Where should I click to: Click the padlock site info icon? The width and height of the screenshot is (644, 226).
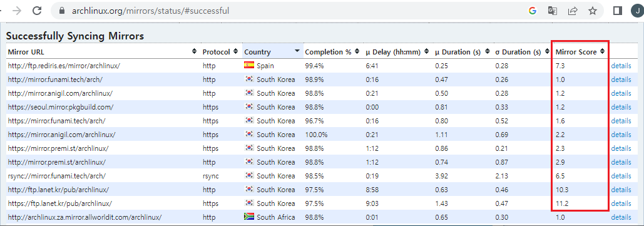63,11
